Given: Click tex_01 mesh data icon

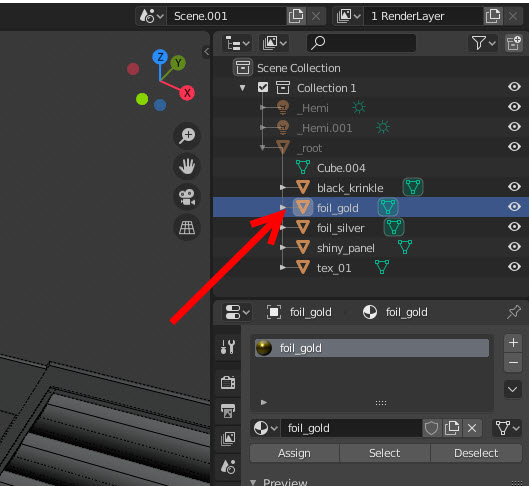Looking at the screenshot, I should click(x=382, y=267).
